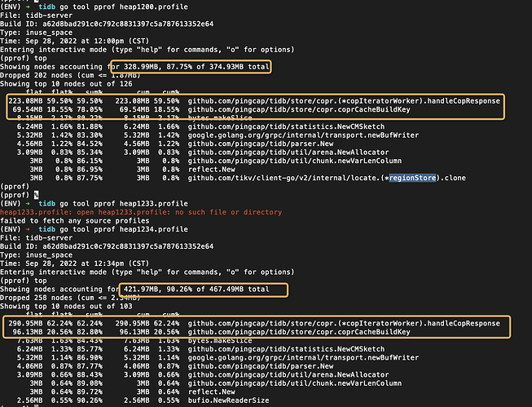Click the 4.56MB parser.New row

click(175, 144)
